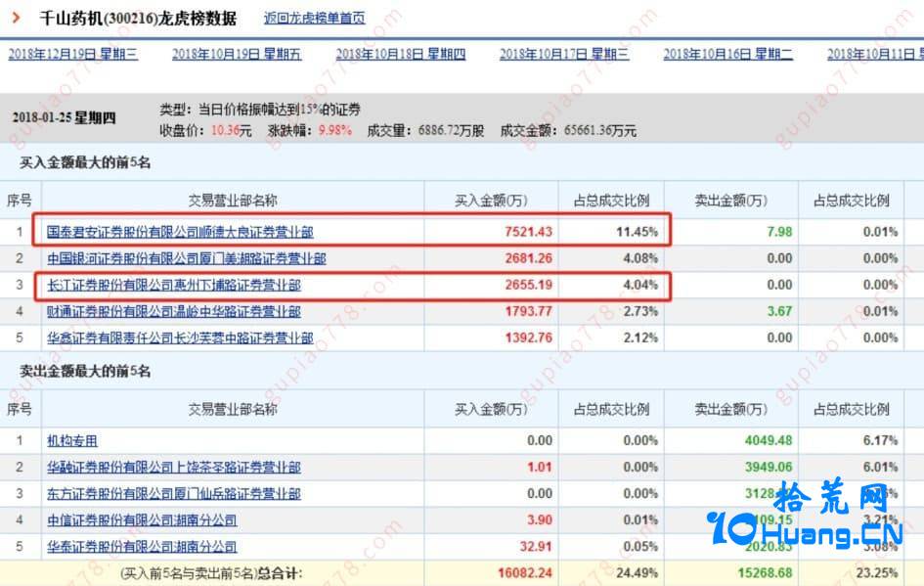Select the 2018年10月18日 星期四 date
Viewport: 924px width, 586px height.
click(x=401, y=54)
